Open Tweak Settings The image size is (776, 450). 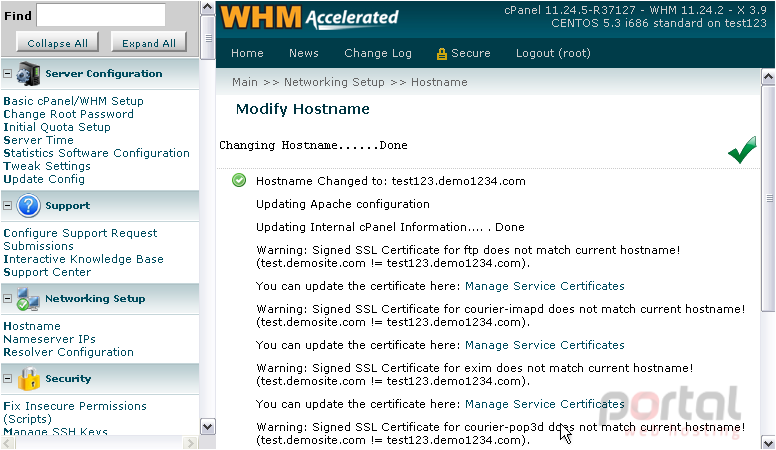pos(47,166)
